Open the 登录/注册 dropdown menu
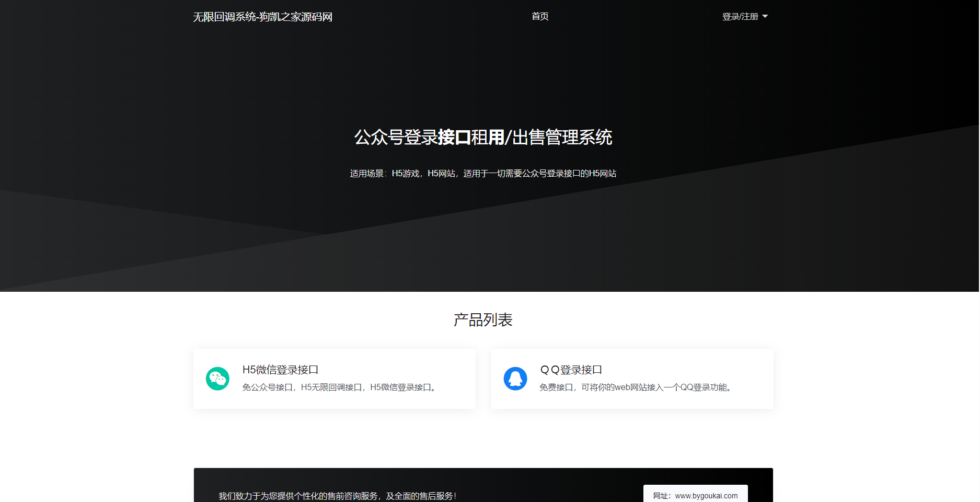Screen dimensions: 980x502 tap(740, 17)
